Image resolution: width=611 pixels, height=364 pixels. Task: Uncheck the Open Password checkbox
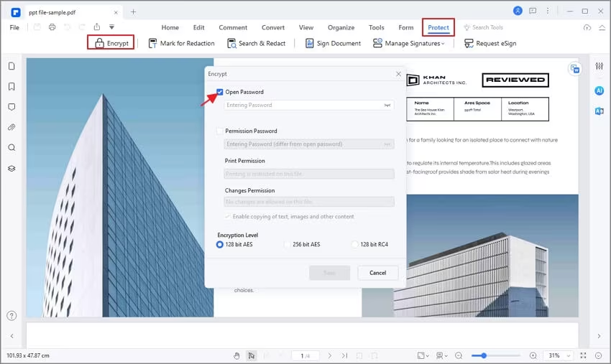[220, 92]
